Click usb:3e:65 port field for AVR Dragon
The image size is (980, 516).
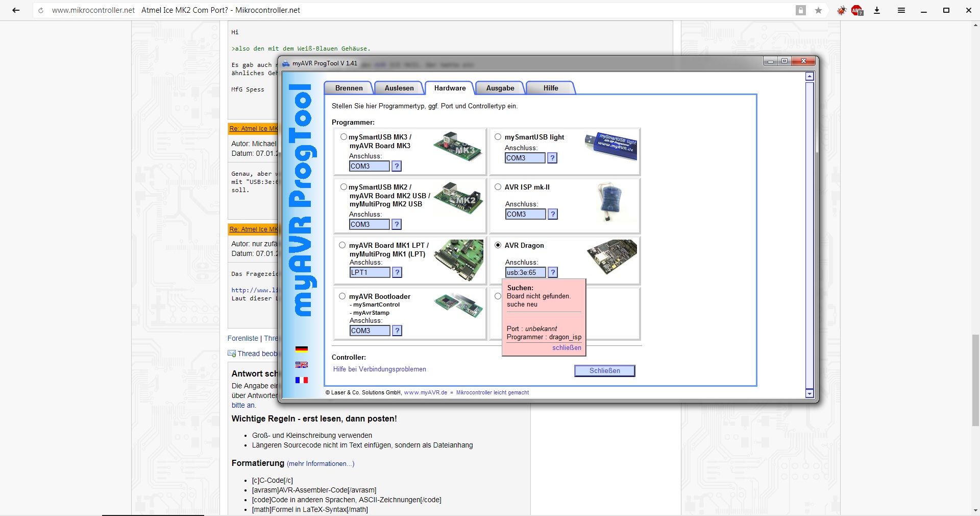[526, 272]
